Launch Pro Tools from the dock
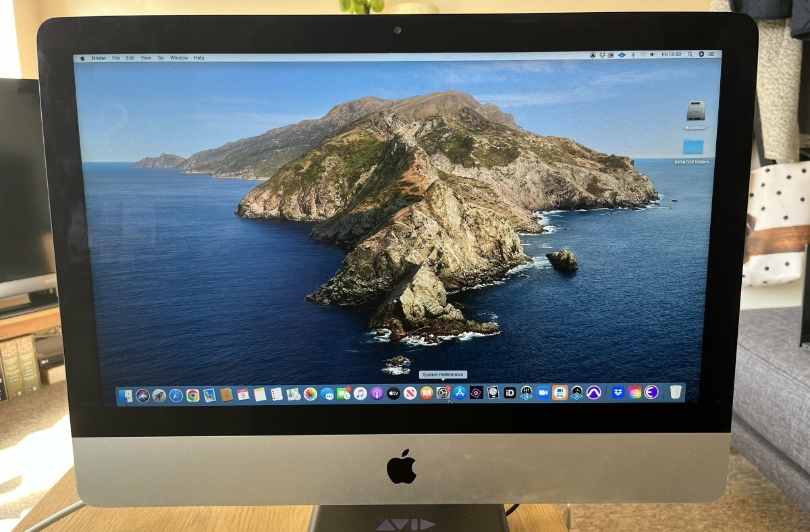Viewport: 810px width, 532px height. 593,393
